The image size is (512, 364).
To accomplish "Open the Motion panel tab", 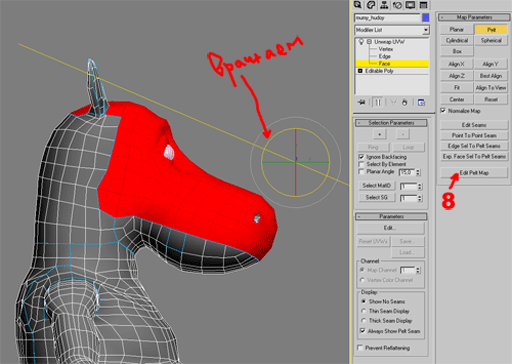I will (x=397, y=5).
